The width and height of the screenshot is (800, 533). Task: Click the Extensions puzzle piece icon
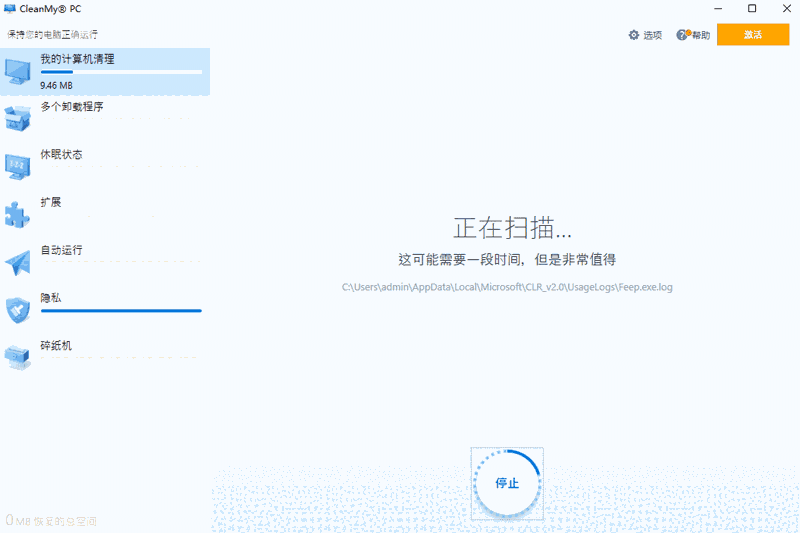click(x=18, y=214)
